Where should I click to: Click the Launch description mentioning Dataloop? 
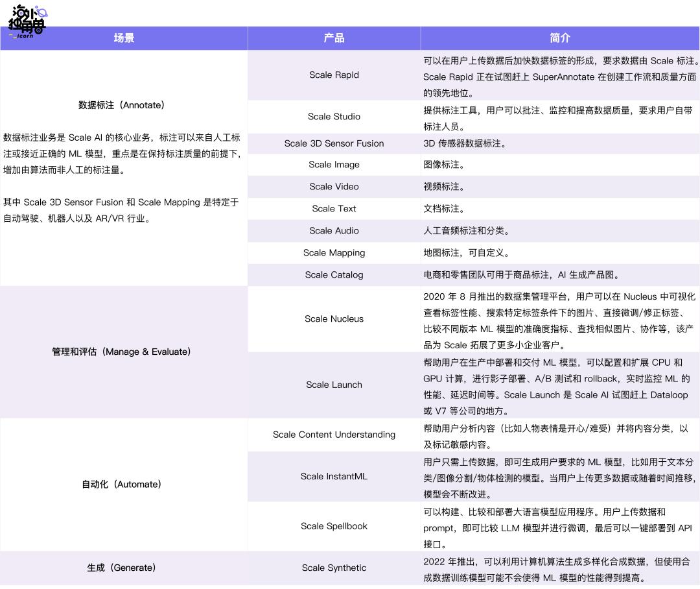557,387
